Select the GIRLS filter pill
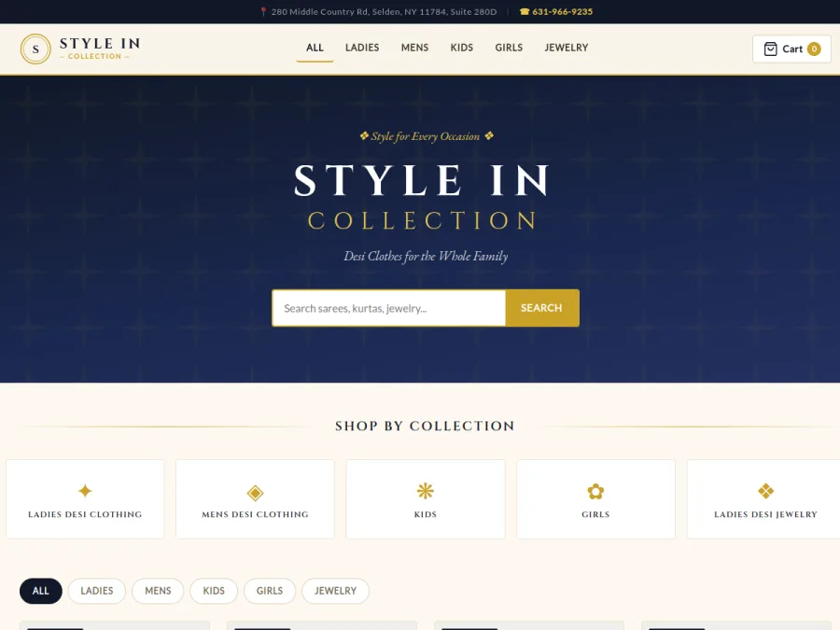 (270, 591)
